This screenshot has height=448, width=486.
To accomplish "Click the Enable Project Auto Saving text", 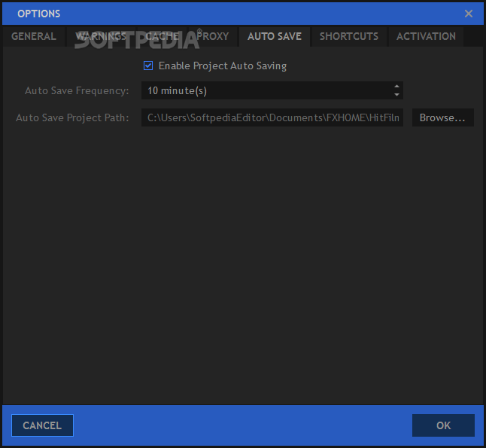I will [223, 66].
